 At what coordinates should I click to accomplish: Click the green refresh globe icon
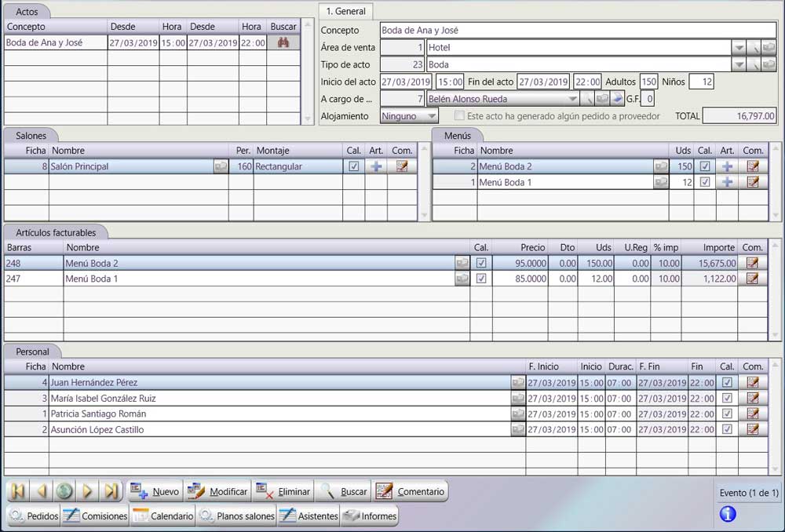[64, 492]
